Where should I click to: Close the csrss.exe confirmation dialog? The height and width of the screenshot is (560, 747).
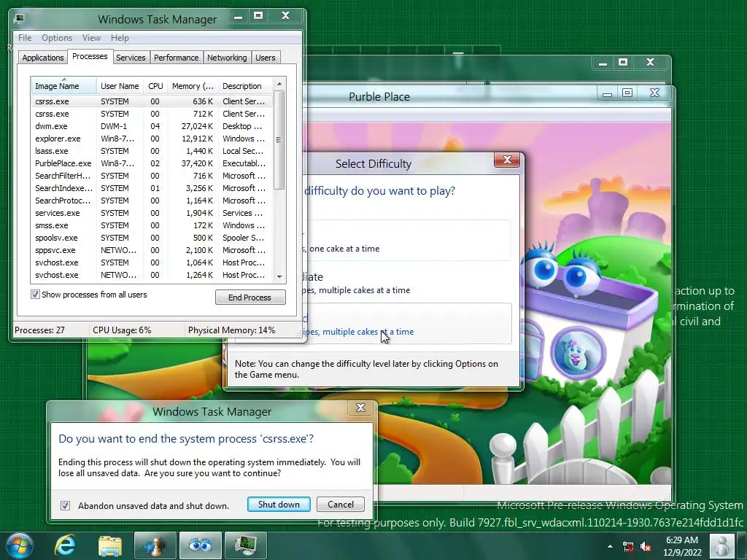360,408
